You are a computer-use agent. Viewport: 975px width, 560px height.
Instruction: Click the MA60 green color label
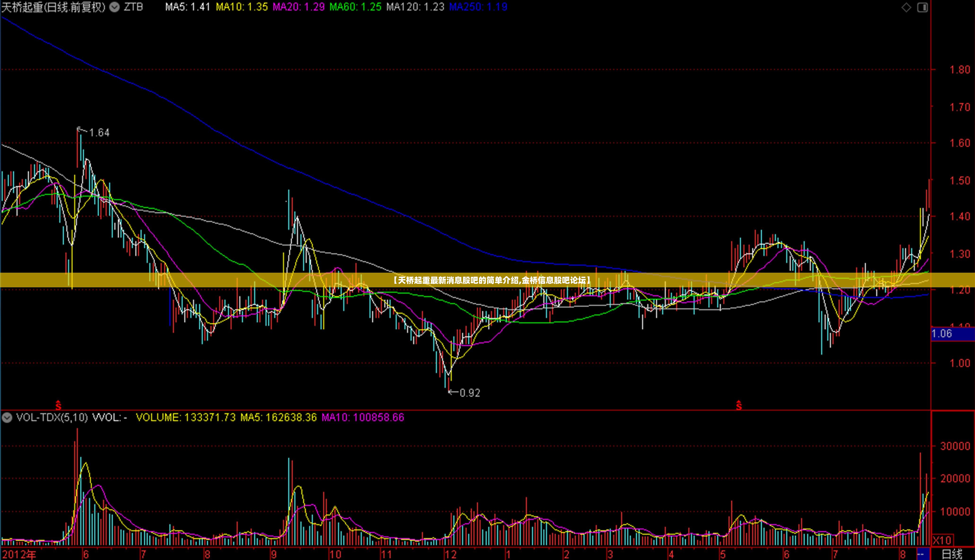coord(355,7)
